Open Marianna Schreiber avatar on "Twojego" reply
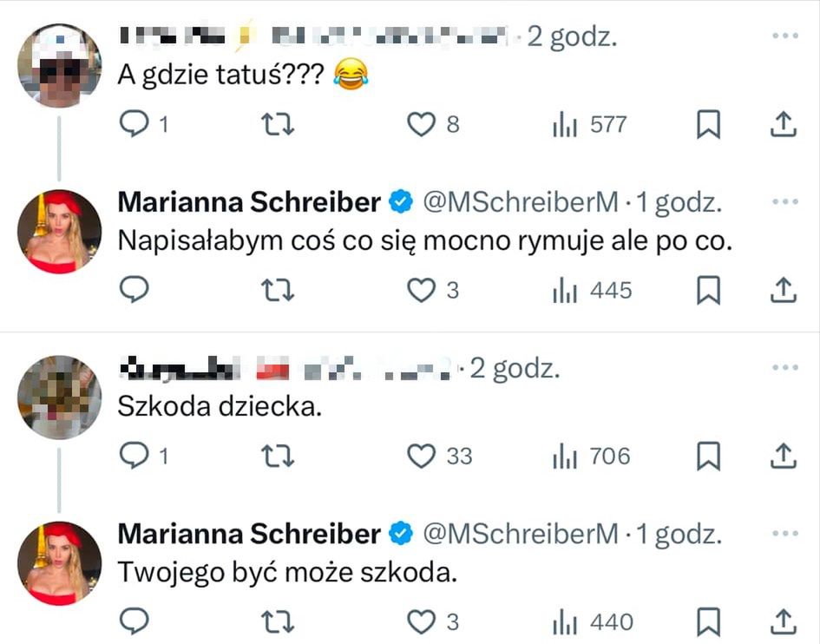Image resolution: width=820 pixels, height=644 pixels. pos(60,563)
